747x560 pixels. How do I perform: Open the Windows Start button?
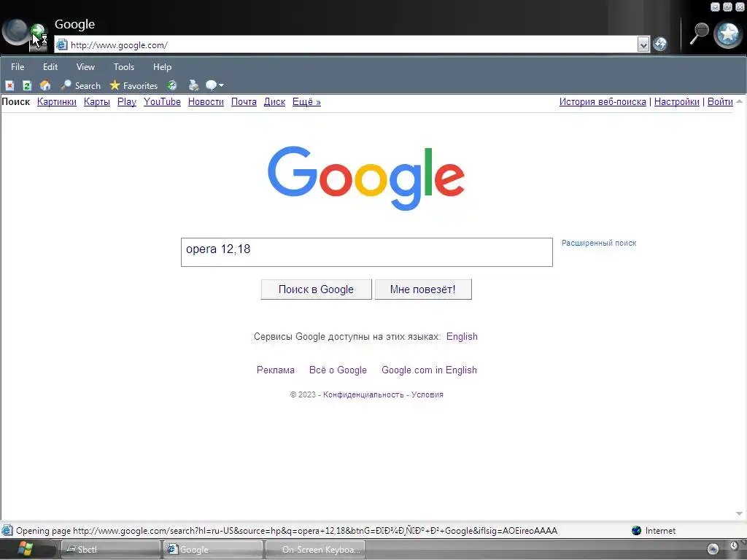point(25,549)
